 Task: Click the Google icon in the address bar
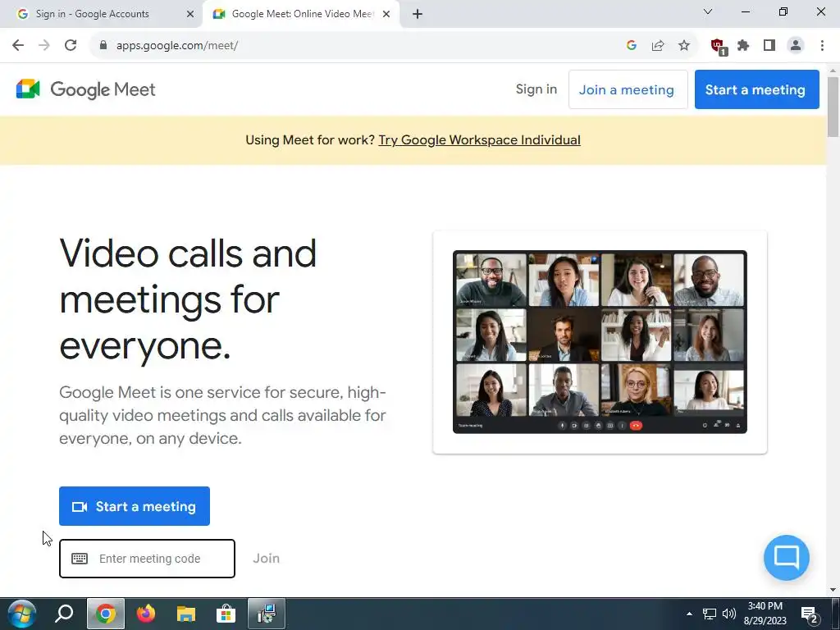(x=631, y=46)
